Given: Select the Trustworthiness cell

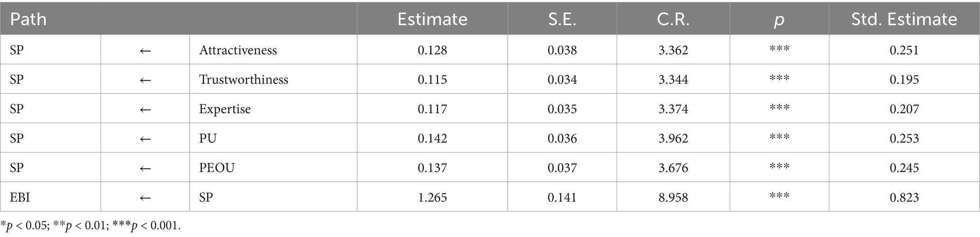Looking at the screenshot, I should tap(244, 80).
